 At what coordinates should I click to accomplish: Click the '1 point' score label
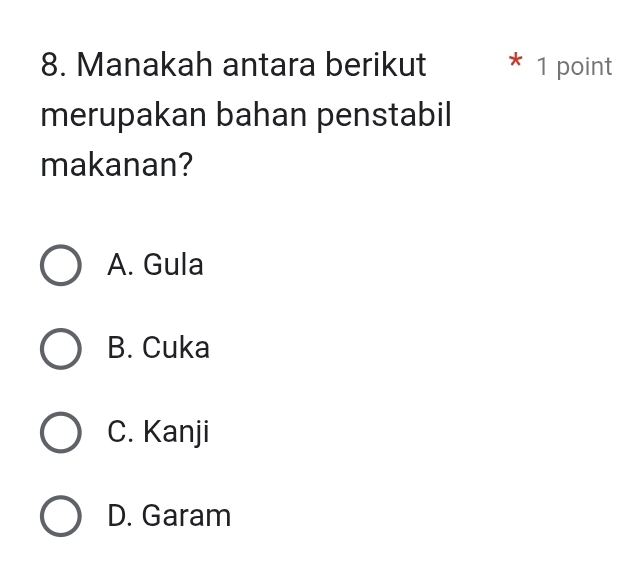coord(573,67)
